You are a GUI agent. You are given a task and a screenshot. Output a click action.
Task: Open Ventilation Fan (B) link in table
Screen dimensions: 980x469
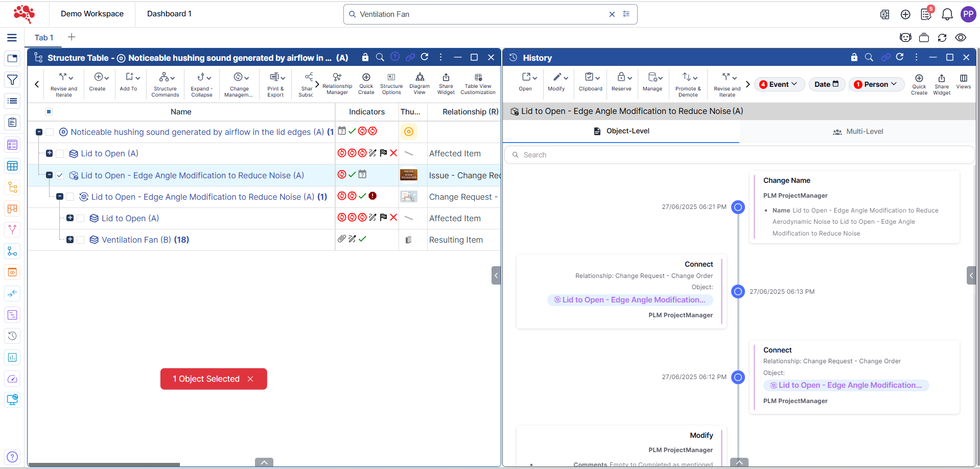click(136, 240)
